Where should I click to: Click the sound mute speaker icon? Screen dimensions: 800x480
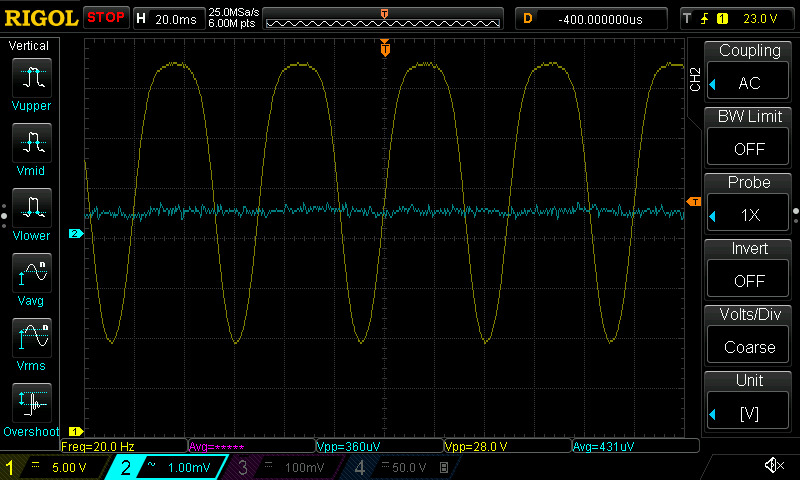[x=774, y=465]
